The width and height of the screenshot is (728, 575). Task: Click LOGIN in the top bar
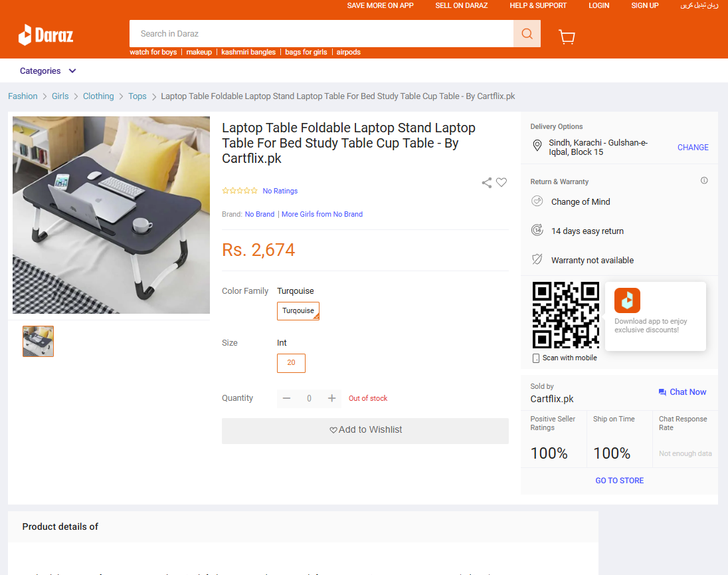click(x=599, y=5)
